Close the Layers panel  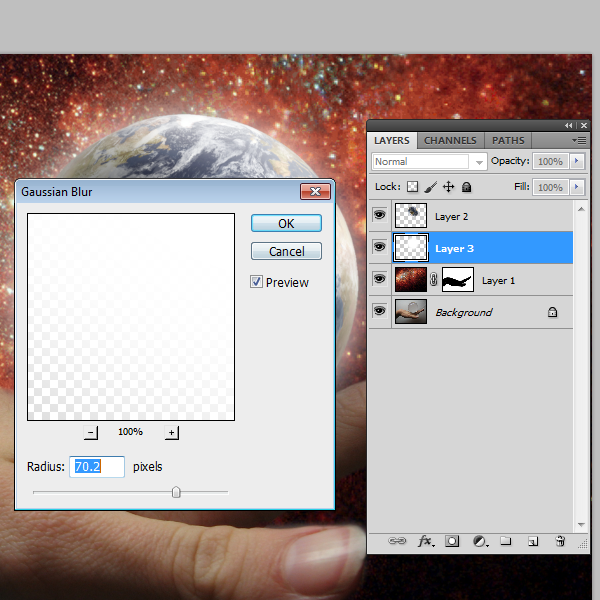[x=584, y=126]
